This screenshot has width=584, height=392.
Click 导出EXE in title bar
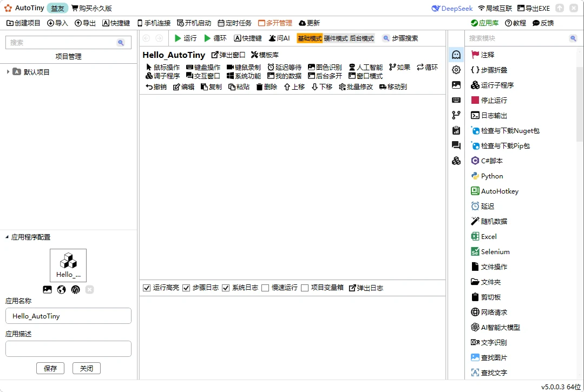534,8
